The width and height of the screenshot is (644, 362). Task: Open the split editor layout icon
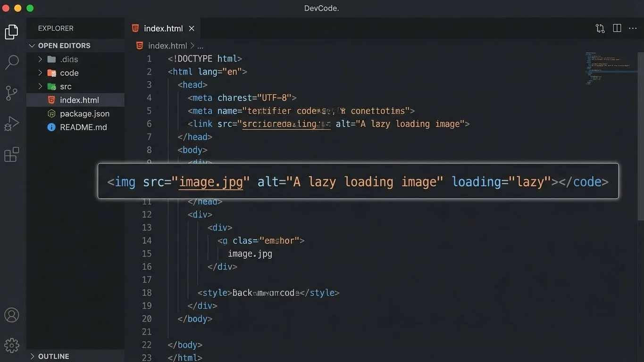pos(617,28)
